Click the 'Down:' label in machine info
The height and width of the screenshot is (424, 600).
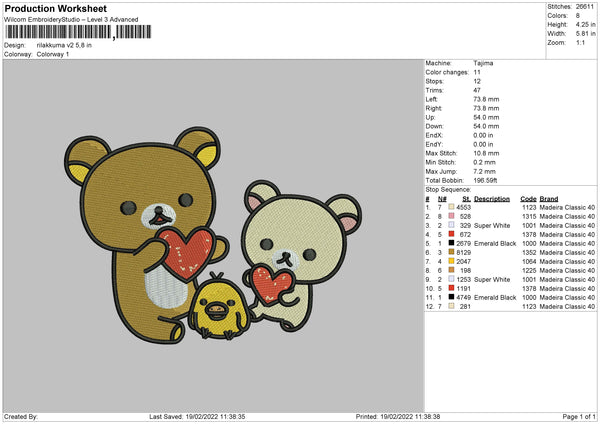coord(434,126)
